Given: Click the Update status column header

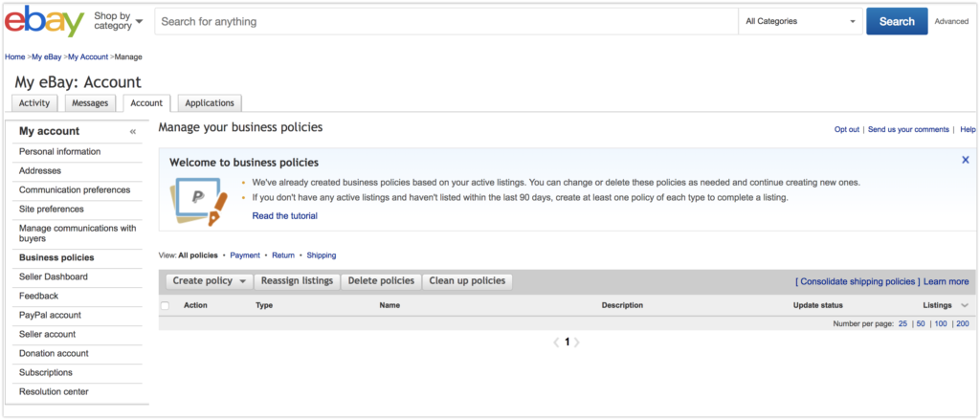Looking at the screenshot, I should coord(818,305).
